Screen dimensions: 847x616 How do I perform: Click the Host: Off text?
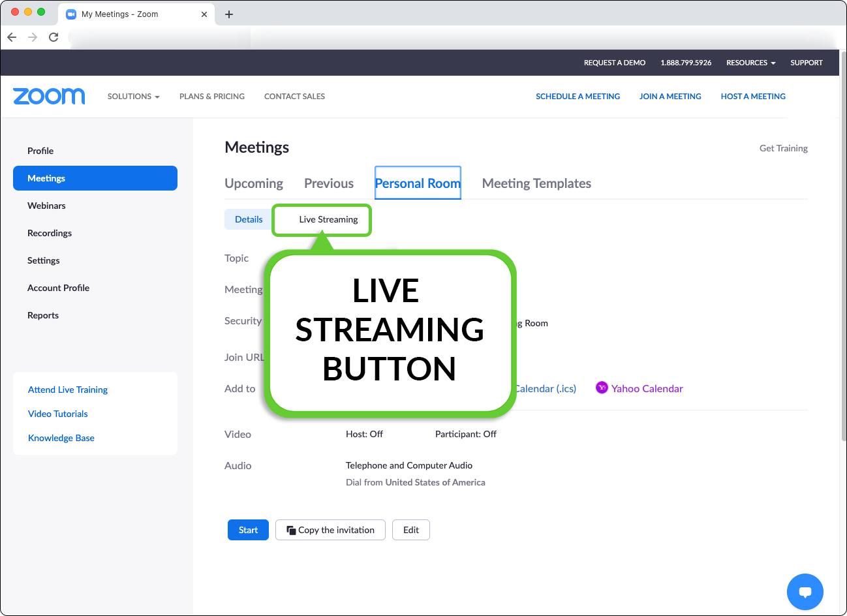pyautogui.click(x=364, y=434)
